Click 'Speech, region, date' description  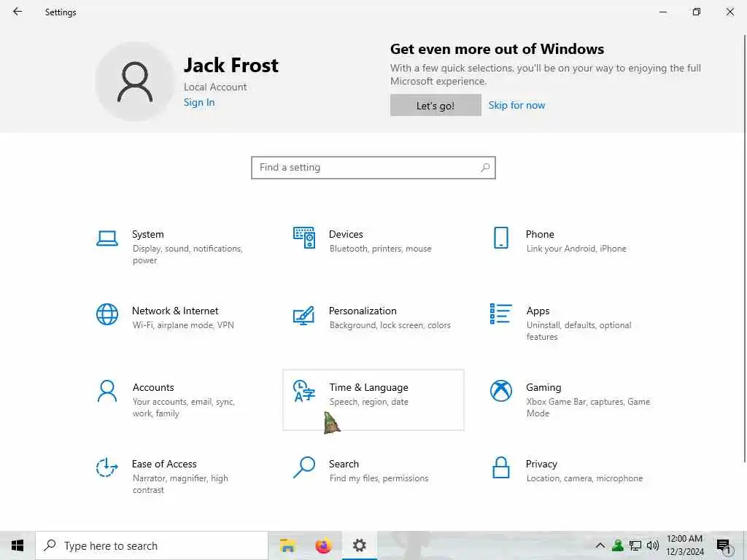coord(368,402)
